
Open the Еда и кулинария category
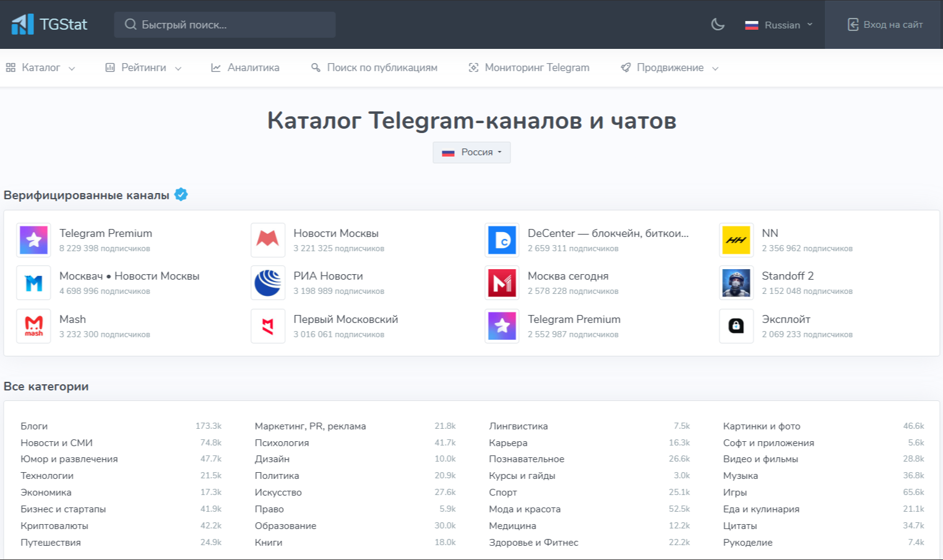click(x=761, y=509)
